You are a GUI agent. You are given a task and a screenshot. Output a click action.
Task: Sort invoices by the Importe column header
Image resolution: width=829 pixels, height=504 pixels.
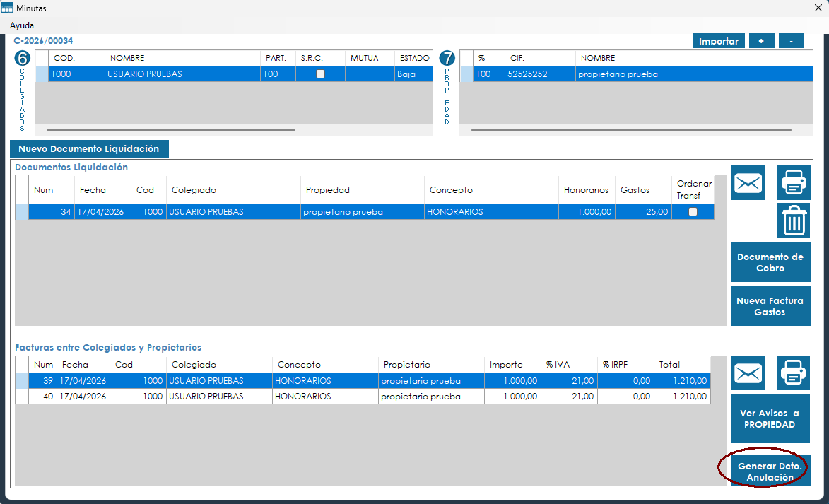point(506,365)
